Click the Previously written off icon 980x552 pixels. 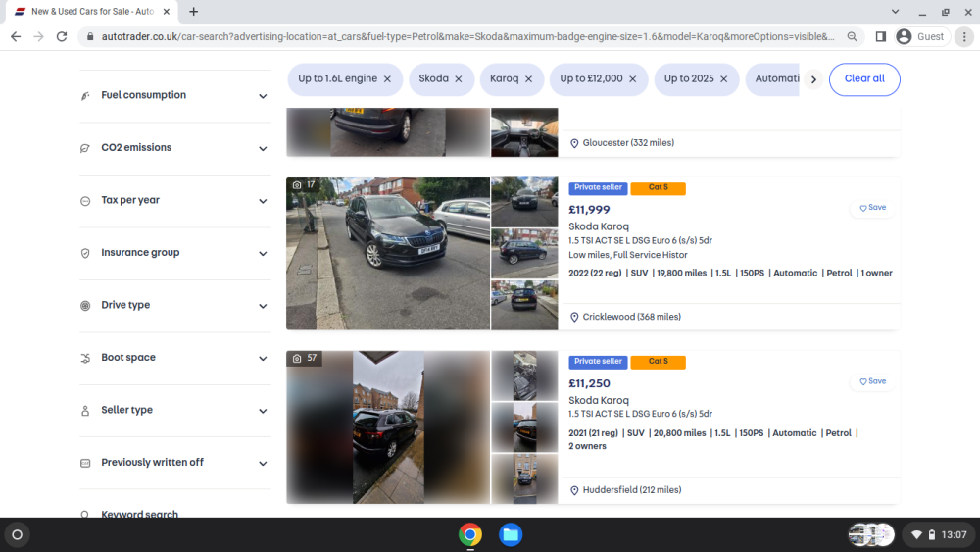pos(85,463)
